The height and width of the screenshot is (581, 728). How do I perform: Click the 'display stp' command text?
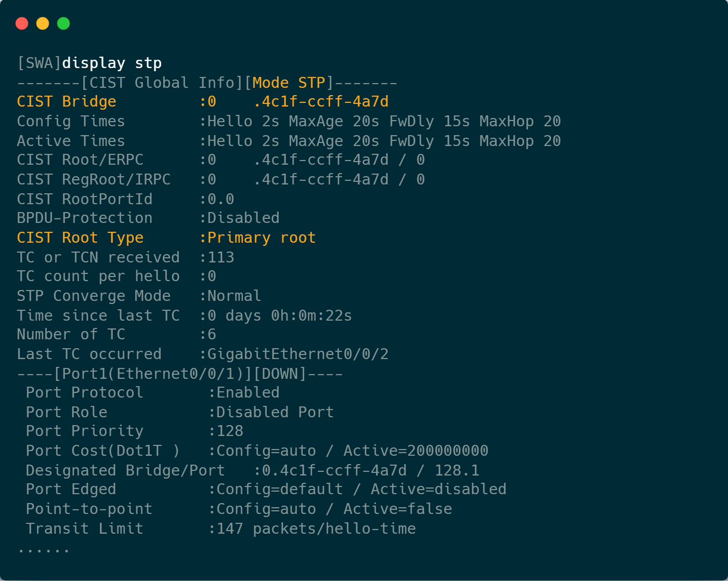pos(112,63)
